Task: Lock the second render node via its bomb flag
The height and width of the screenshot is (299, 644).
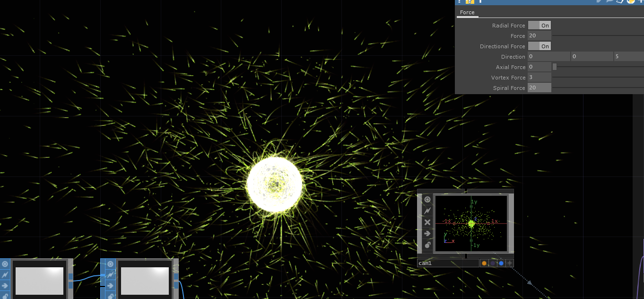Action: tap(110, 296)
